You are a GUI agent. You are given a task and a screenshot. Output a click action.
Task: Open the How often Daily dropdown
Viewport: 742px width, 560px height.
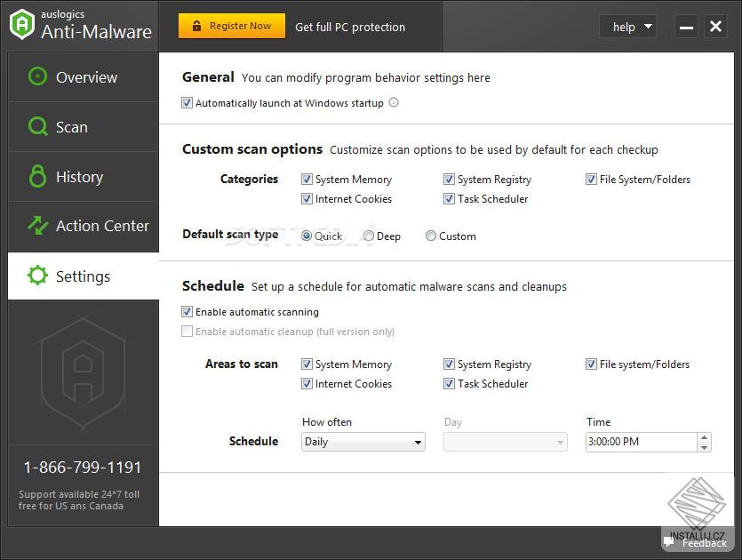click(363, 442)
